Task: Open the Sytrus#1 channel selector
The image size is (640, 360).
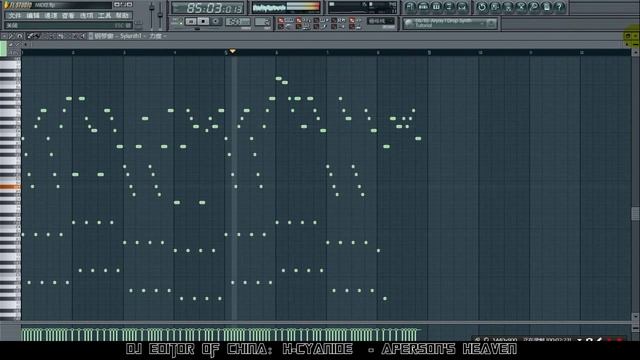Action: (130, 36)
